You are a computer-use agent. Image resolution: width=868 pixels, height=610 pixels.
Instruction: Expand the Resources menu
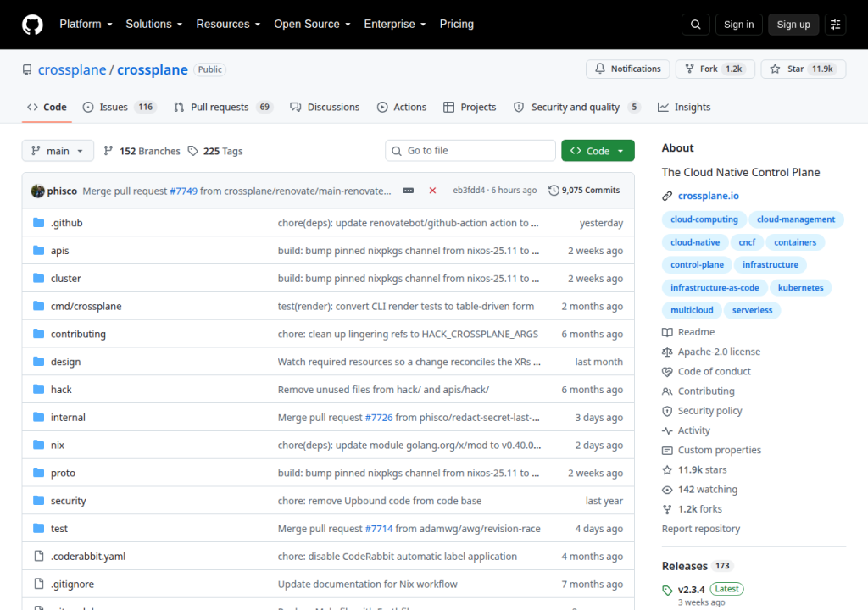point(228,25)
